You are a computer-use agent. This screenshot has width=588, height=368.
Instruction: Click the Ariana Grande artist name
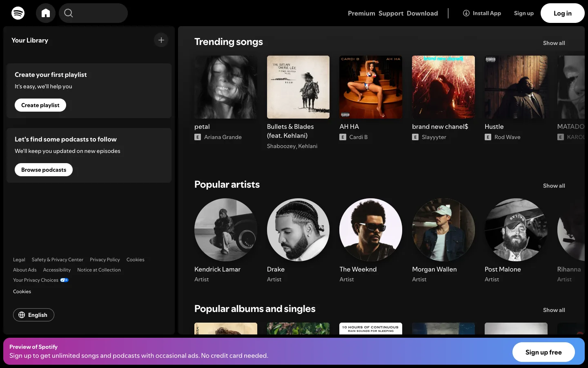pos(223,137)
